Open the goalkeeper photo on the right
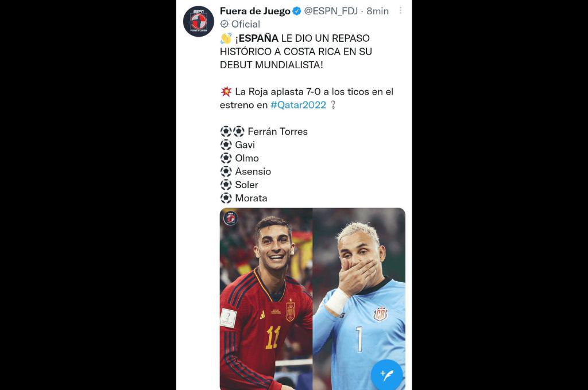 [359, 299]
